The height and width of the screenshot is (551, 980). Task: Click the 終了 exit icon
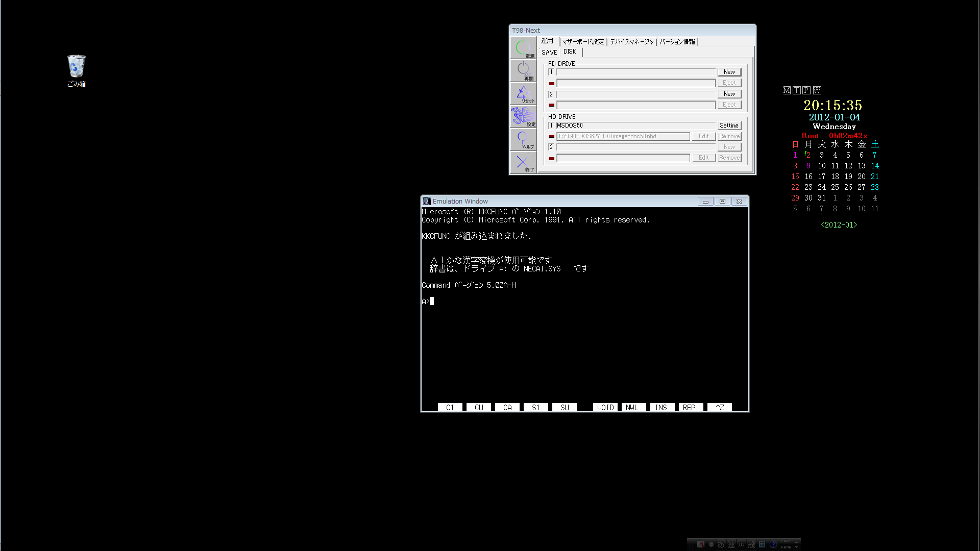click(x=523, y=162)
